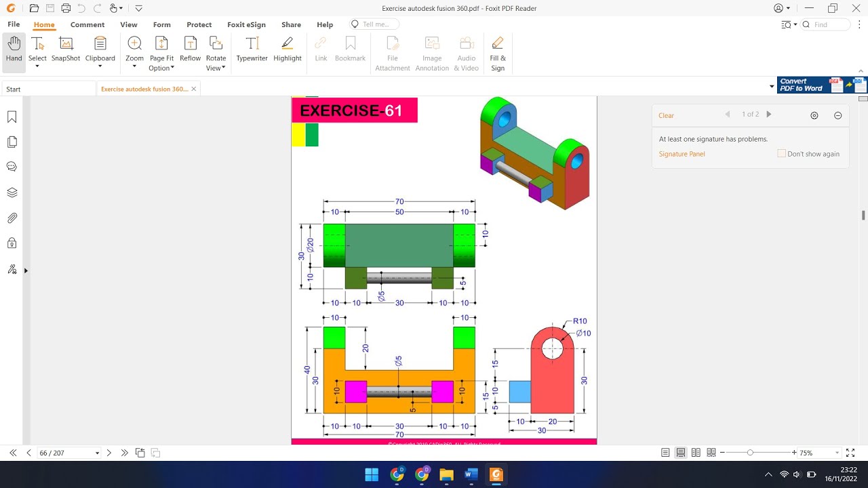Expand the Clipboard dropdown
This screenshot has width=868, height=488.
click(100, 66)
